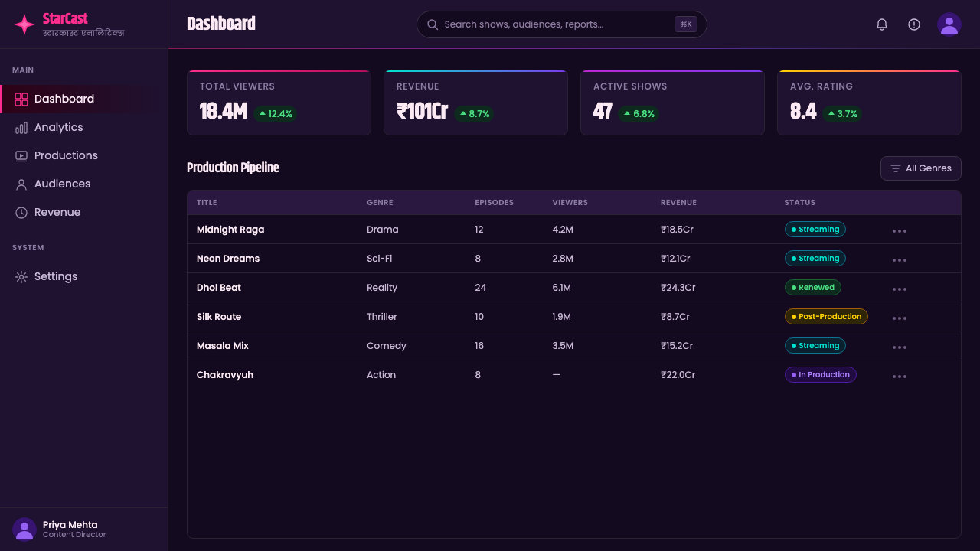Screen dimensions: 980x551
Task: Click the Renewed status badge
Action: pyautogui.click(x=812, y=288)
